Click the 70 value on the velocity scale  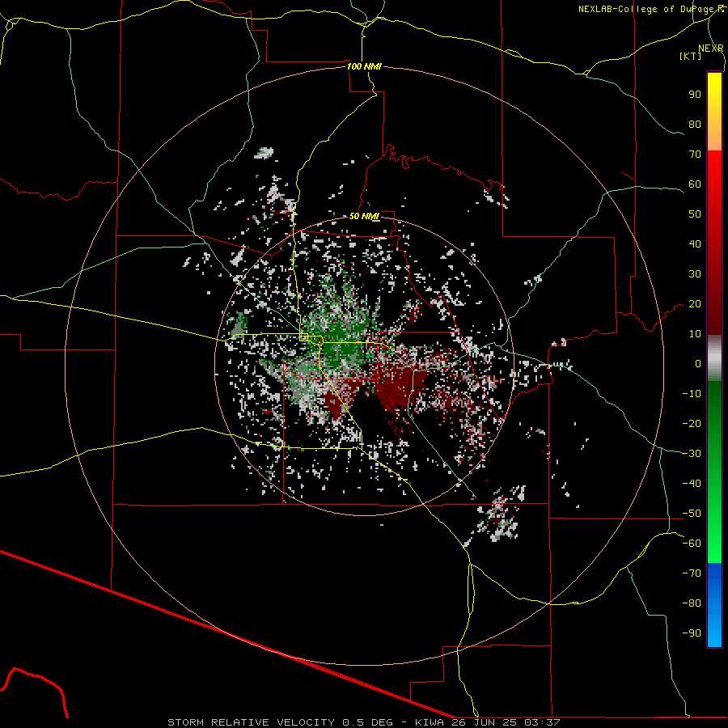coord(695,154)
